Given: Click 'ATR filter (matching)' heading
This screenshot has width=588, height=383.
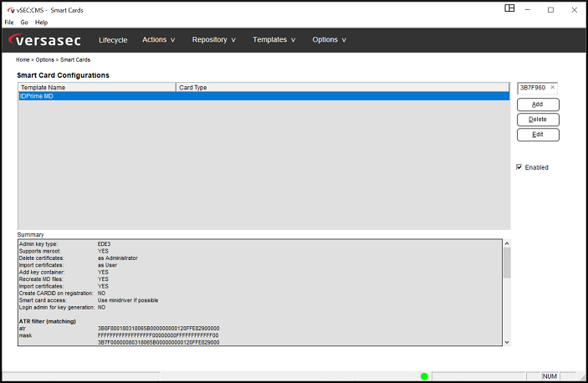Looking at the screenshot, I should point(47,322).
